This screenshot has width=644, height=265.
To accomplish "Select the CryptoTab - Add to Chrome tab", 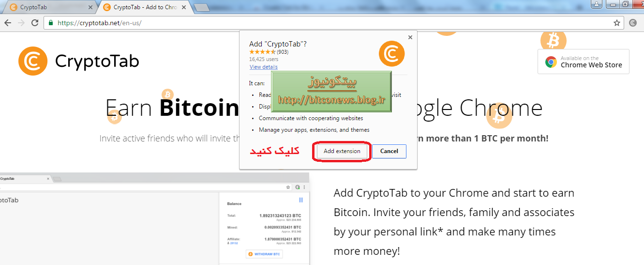I will (x=145, y=7).
